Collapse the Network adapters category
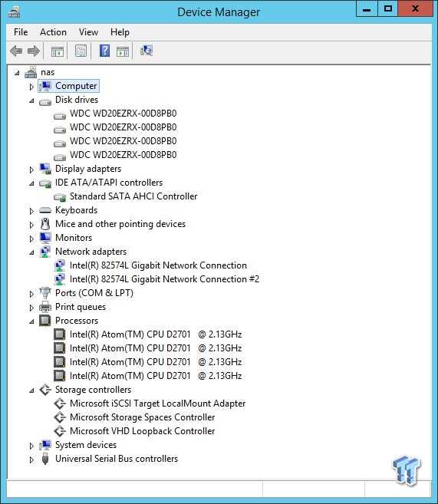The height and width of the screenshot is (504, 438). [x=31, y=252]
